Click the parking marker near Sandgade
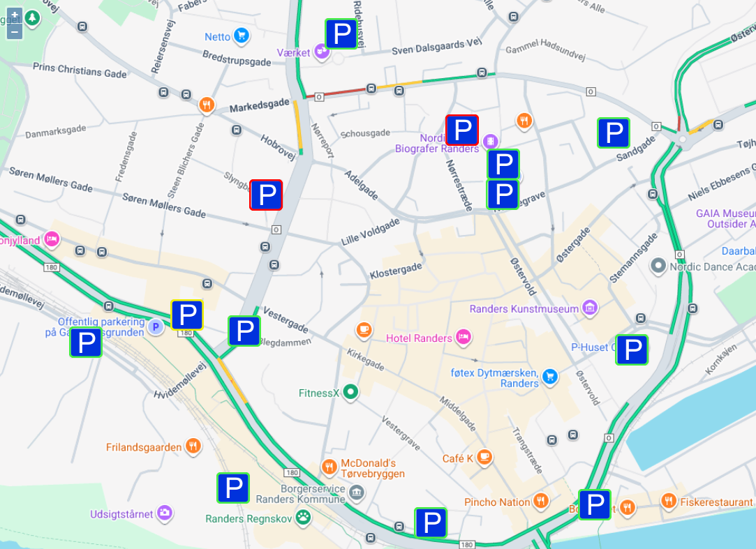 pos(614,133)
